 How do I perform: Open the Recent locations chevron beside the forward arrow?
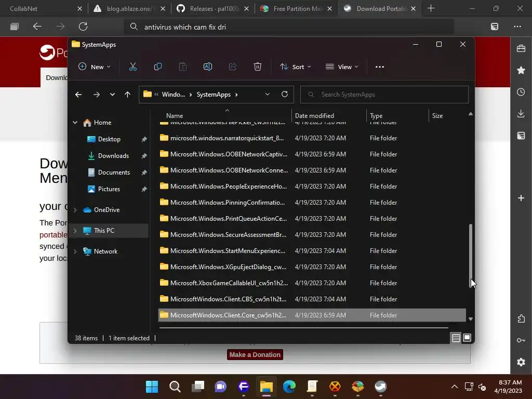tap(112, 95)
